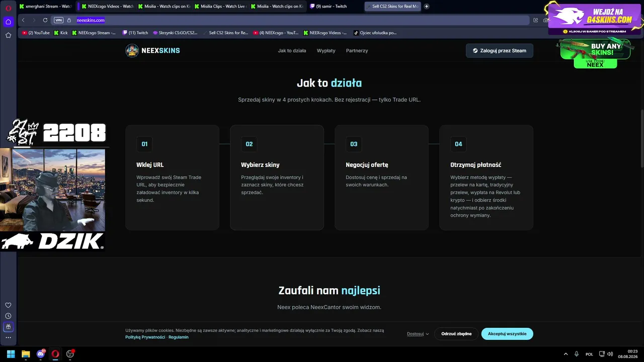Open the volume speaker tray icon
644x362 pixels.
pyautogui.click(x=610, y=354)
